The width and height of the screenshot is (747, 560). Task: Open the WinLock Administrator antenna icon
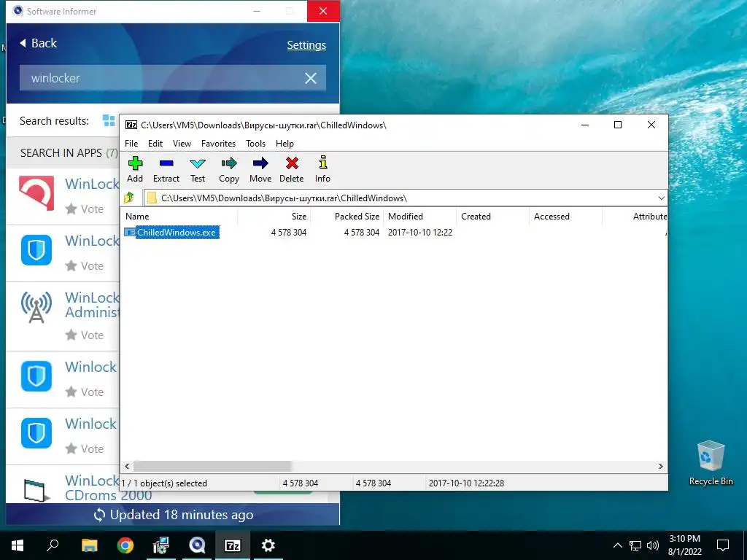pos(36,307)
